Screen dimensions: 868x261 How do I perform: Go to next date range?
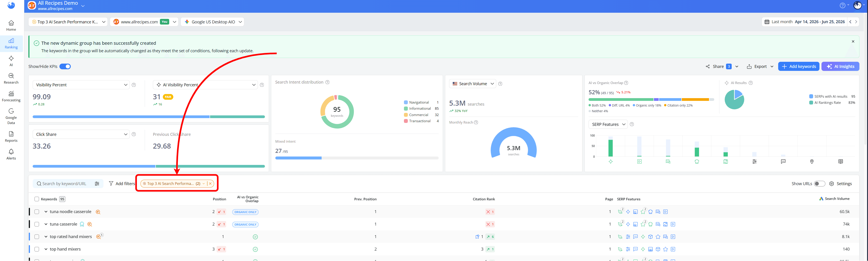click(856, 22)
